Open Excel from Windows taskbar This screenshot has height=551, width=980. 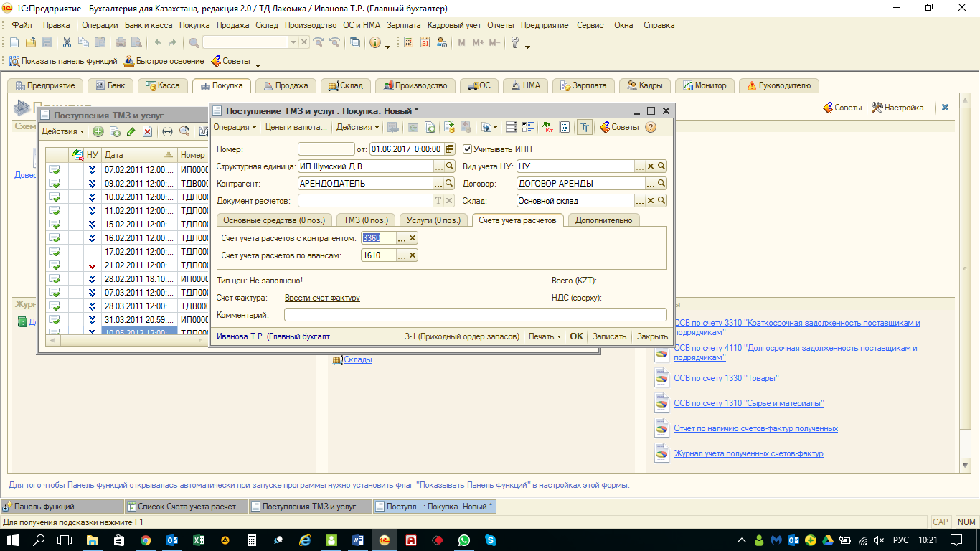tap(199, 540)
